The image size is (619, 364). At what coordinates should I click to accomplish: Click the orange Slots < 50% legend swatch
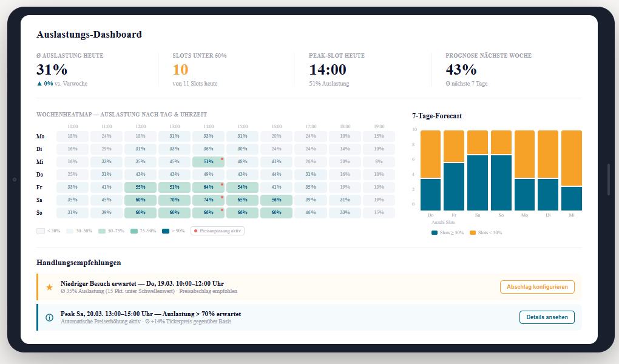473,232
